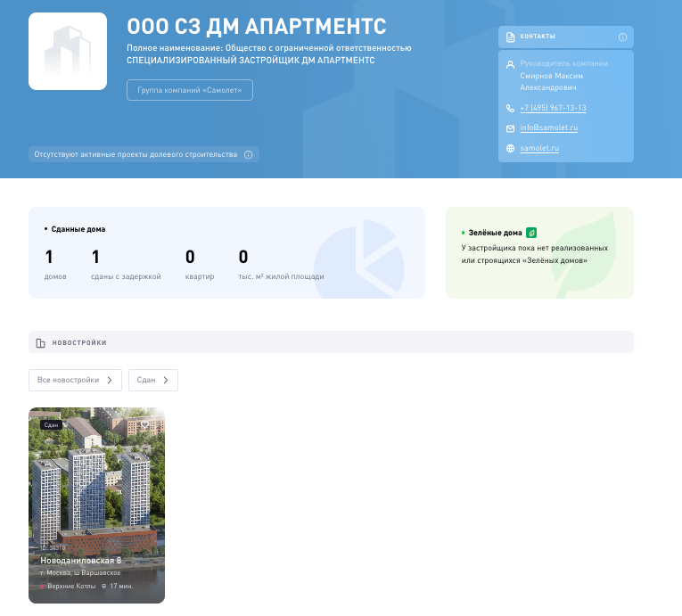Image resolution: width=682 pixels, height=616 pixels.
Task: Click the Сдан status badge on card
Action: [51, 425]
